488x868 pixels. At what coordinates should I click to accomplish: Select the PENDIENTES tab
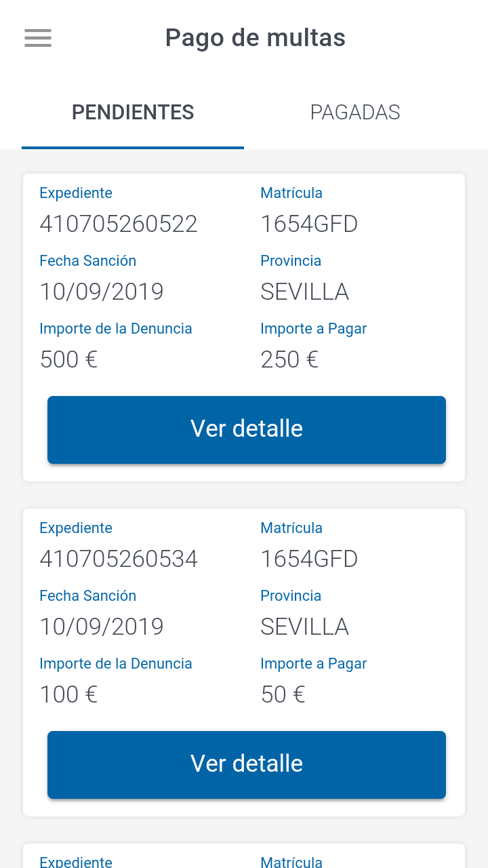click(133, 113)
